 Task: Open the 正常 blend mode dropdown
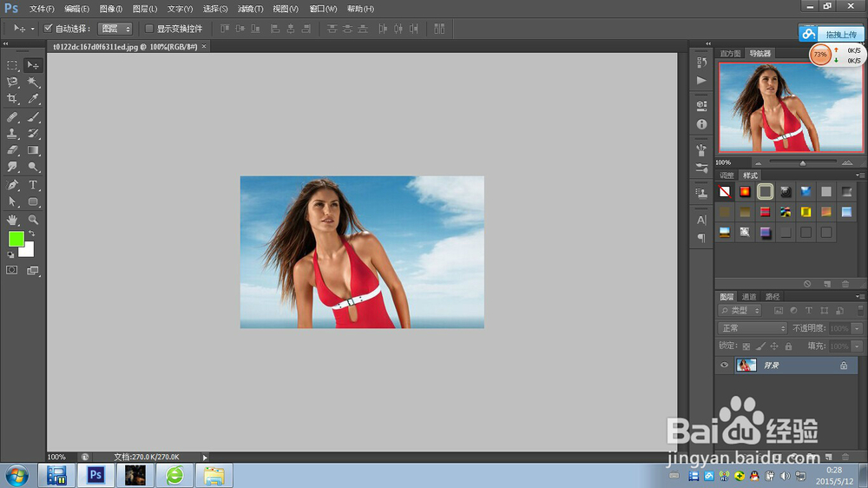click(x=753, y=328)
